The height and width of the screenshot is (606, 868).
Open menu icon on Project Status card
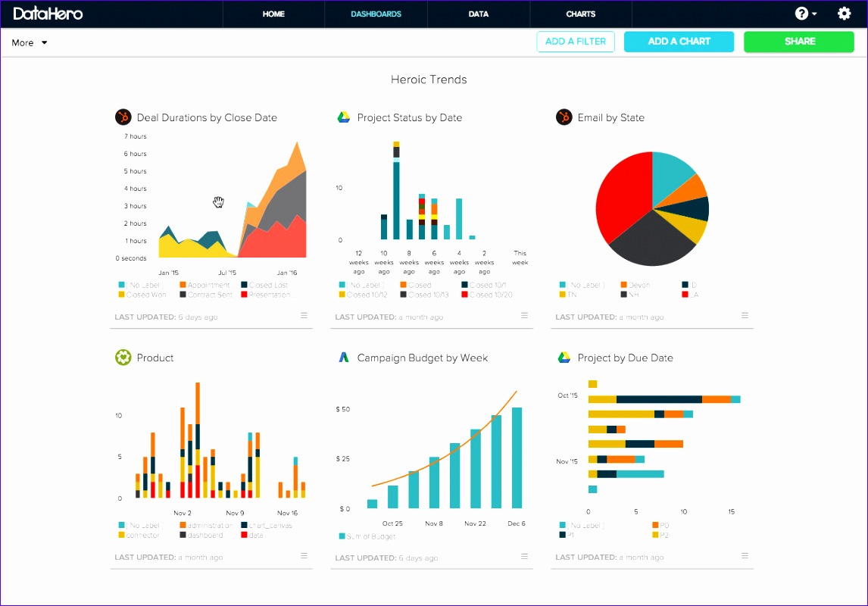click(x=524, y=315)
